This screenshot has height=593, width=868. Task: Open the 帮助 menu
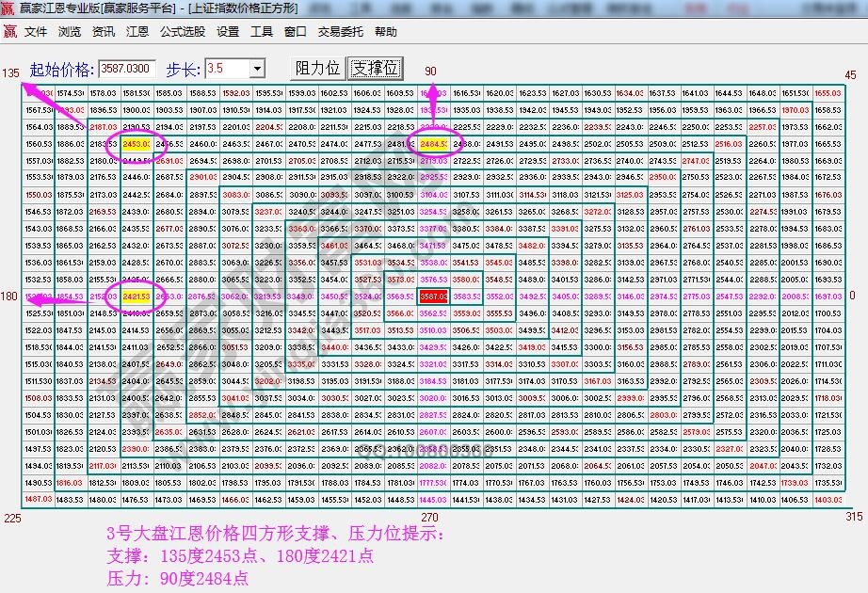[386, 31]
